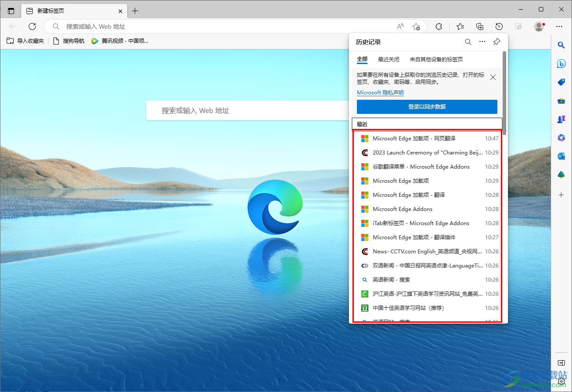The height and width of the screenshot is (392, 572).
Task: Dismiss the sync notice with X
Action: point(493,77)
